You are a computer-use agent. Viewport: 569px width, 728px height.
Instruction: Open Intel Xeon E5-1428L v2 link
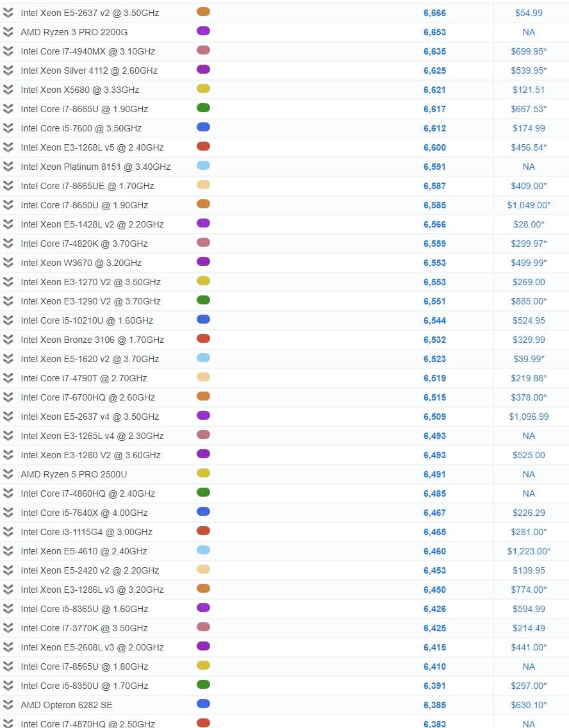92,224
